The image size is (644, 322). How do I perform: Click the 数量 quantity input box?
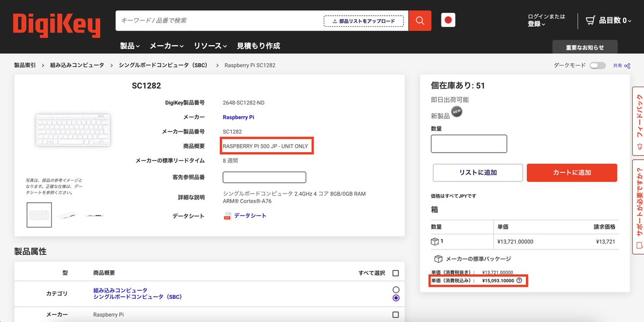pyautogui.click(x=468, y=144)
